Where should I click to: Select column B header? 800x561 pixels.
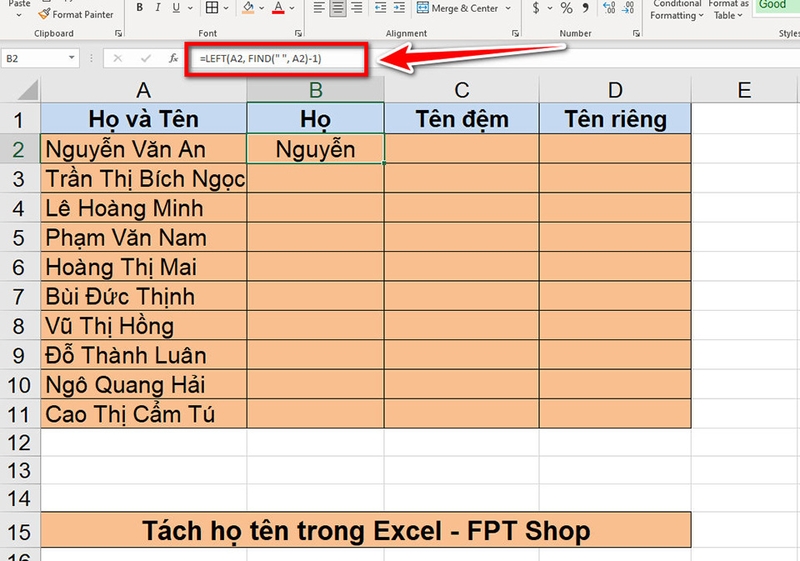[316, 90]
